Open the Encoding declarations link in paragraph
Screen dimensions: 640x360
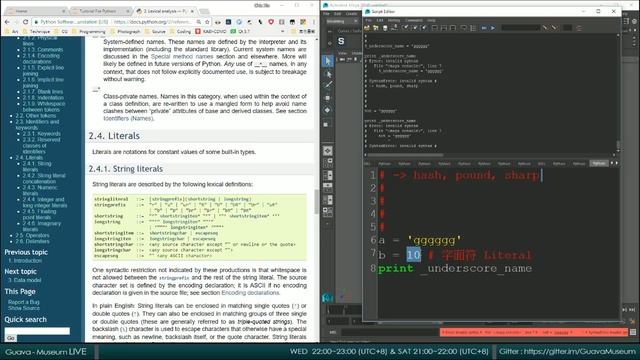(250, 293)
